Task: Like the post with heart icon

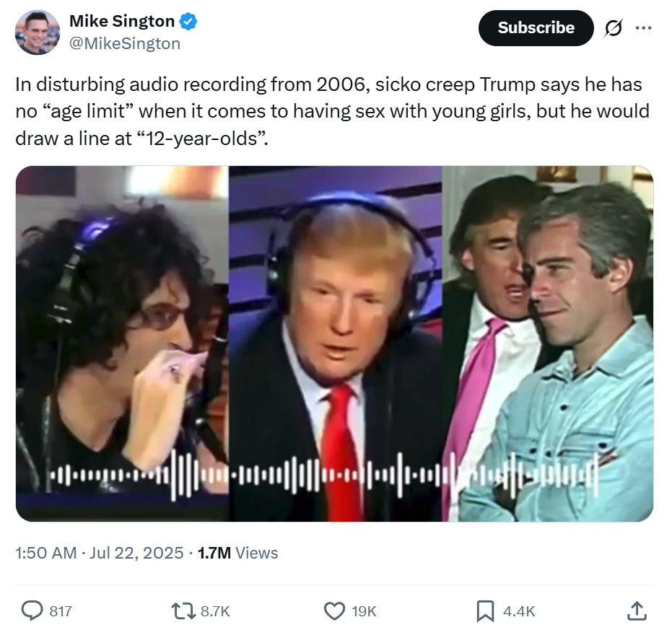Action: click(x=334, y=611)
